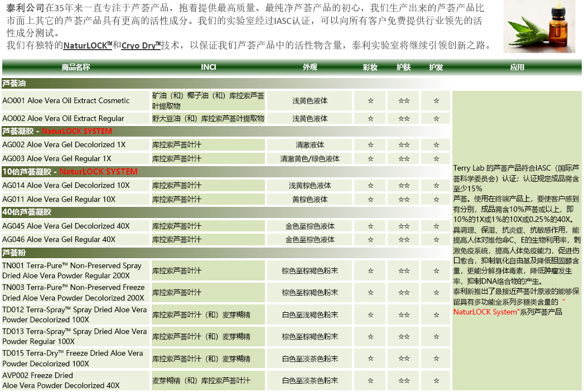The image size is (584, 392).
Task: Open the underlined NaturLOCK™ technology link
Action: coord(88,45)
